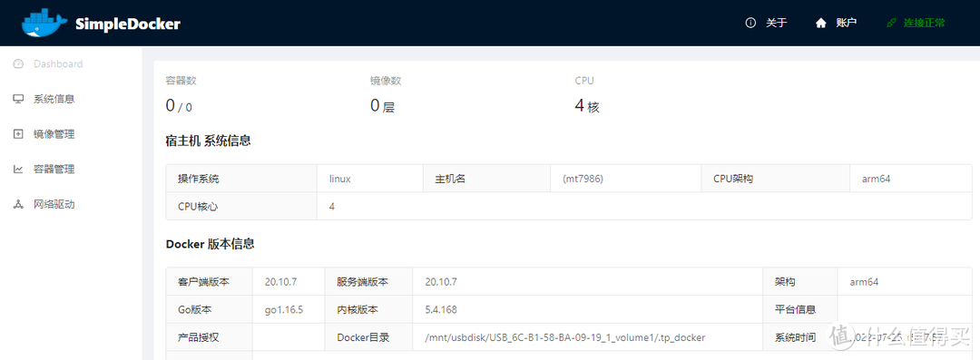
Task: Click the 宿主机 系统信息 heading
Action: point(208,141)
